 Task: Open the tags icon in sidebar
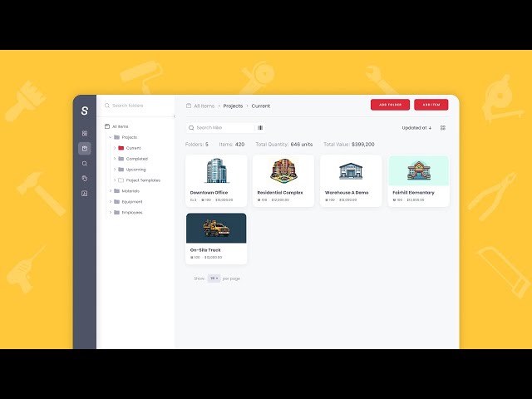point(85,179)
